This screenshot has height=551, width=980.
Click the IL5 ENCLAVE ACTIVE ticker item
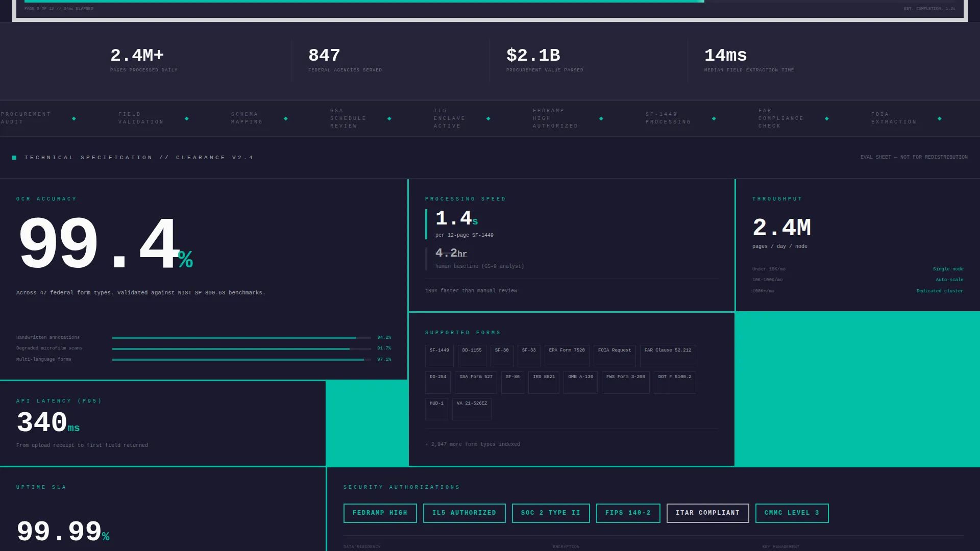pos(449,118)
